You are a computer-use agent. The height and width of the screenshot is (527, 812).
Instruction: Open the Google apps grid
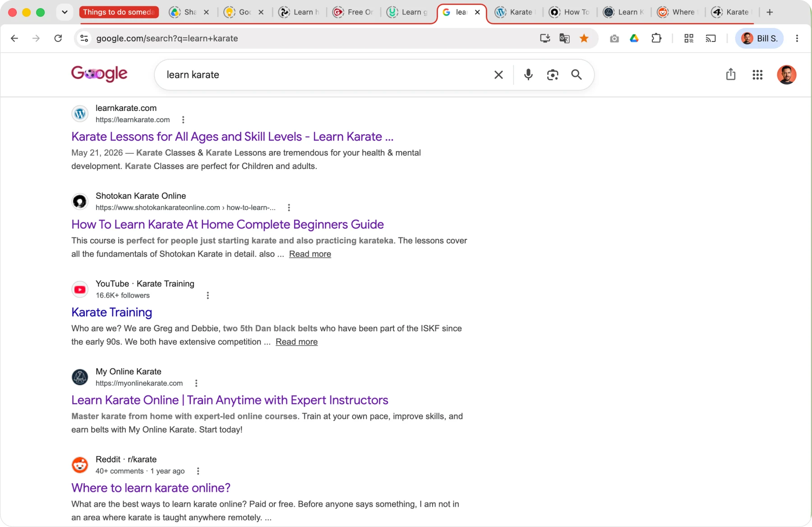point(757,75)
